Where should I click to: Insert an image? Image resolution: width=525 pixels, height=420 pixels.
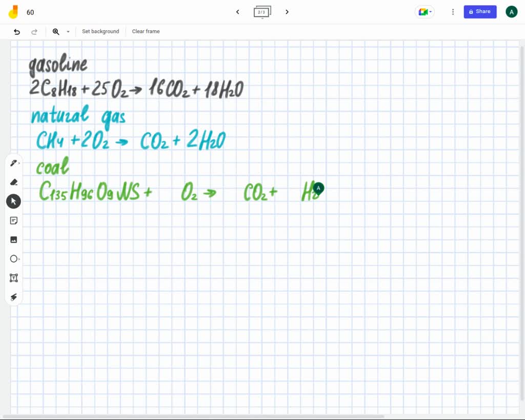[14, 239]
